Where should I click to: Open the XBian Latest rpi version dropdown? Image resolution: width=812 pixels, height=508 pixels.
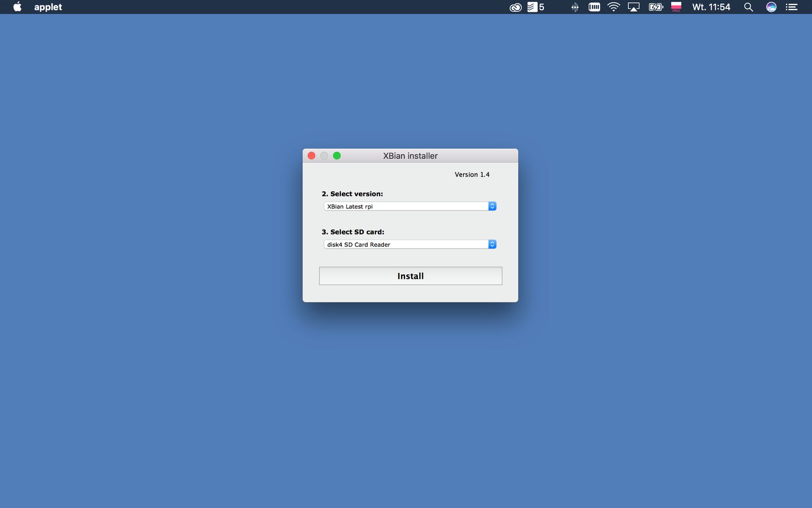(410, 207)
